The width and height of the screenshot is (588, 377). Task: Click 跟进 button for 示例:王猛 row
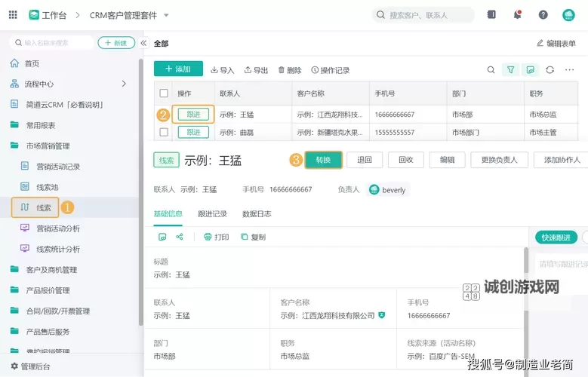tap(193, 115)
